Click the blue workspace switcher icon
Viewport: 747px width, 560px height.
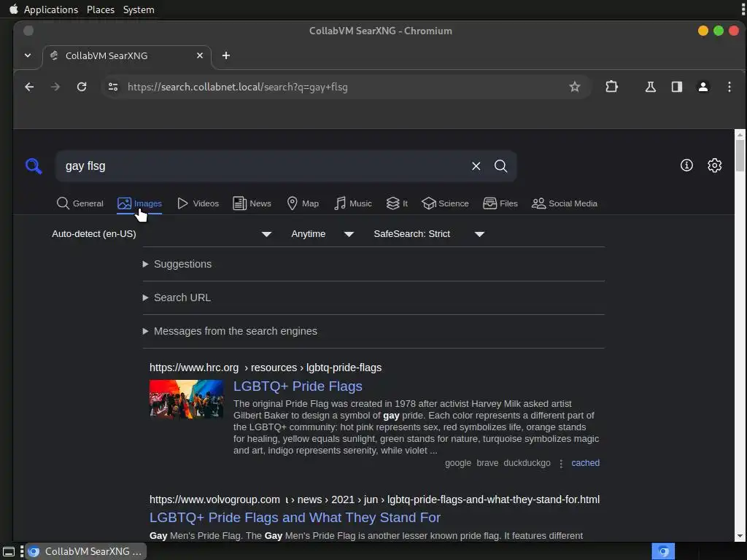[x=663, y=551]
